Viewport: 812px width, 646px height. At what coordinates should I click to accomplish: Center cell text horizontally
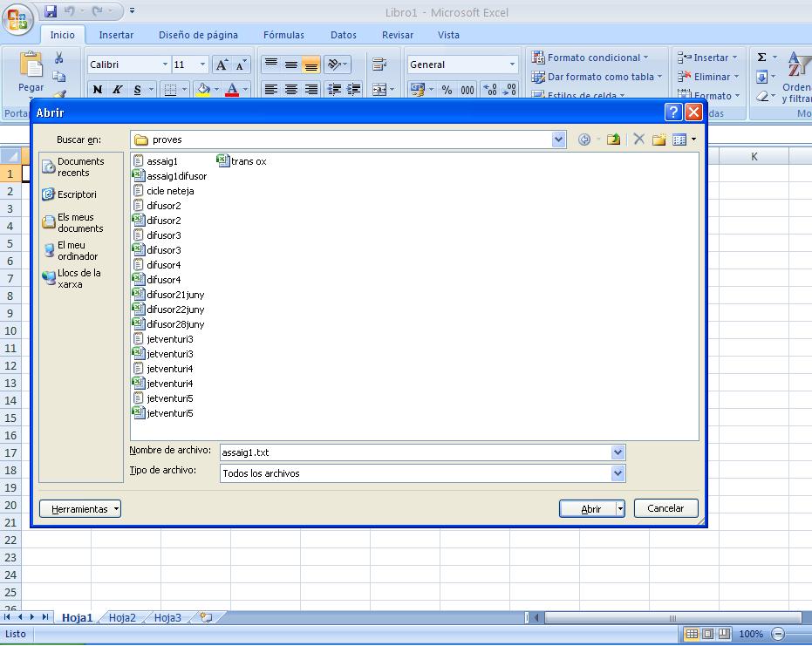click(x=291, y=90)
